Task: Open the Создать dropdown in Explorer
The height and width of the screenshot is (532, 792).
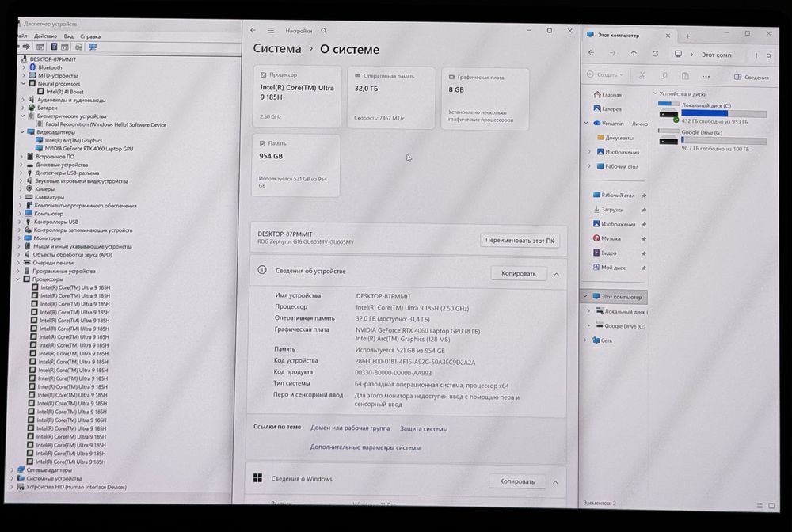Action: (x=605, y=74)
